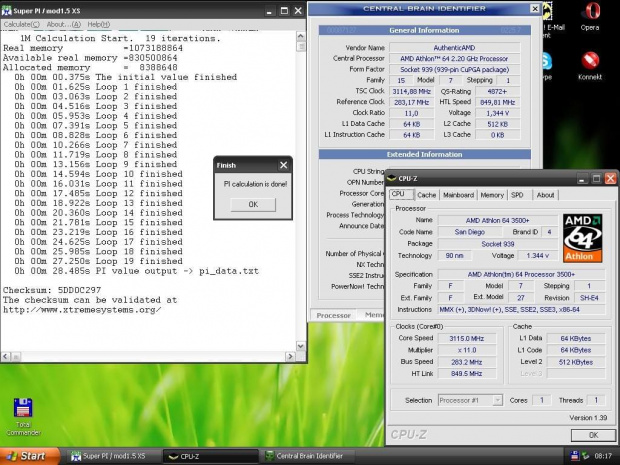Image resolution: width=620 pixels, height=465 pixels.
Task: Click the Reference Clock value 283,17 MHz
Action: pos(412,102)
